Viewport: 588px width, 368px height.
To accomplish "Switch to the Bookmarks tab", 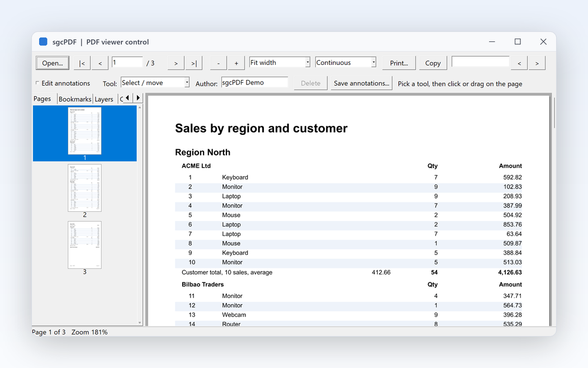I will tap(75, 99).
